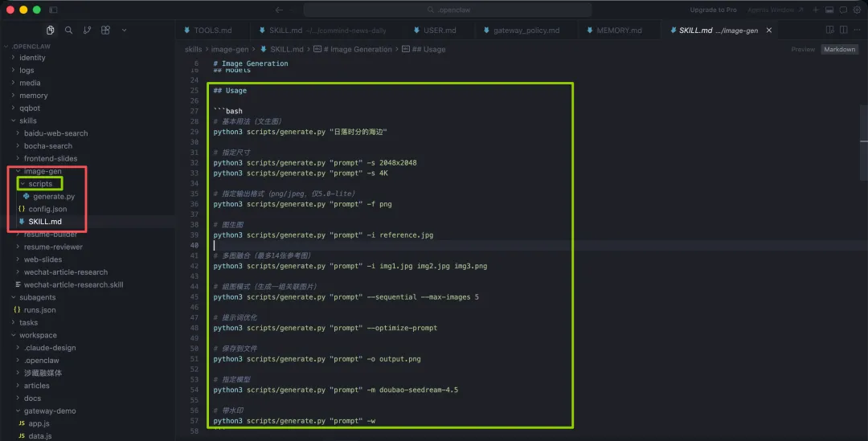Expand the resume-reviewer folder
This screenshot has width=868, height=441.
[53, 247]
